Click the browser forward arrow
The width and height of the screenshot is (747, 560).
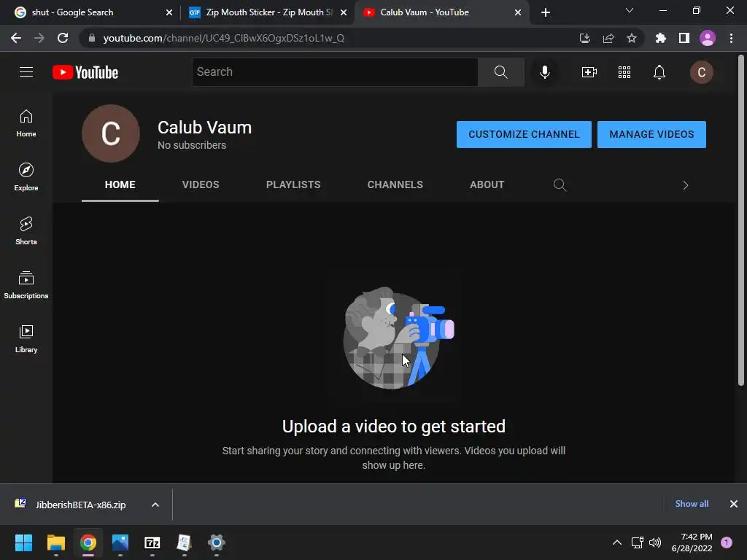(x=39, y=38)
